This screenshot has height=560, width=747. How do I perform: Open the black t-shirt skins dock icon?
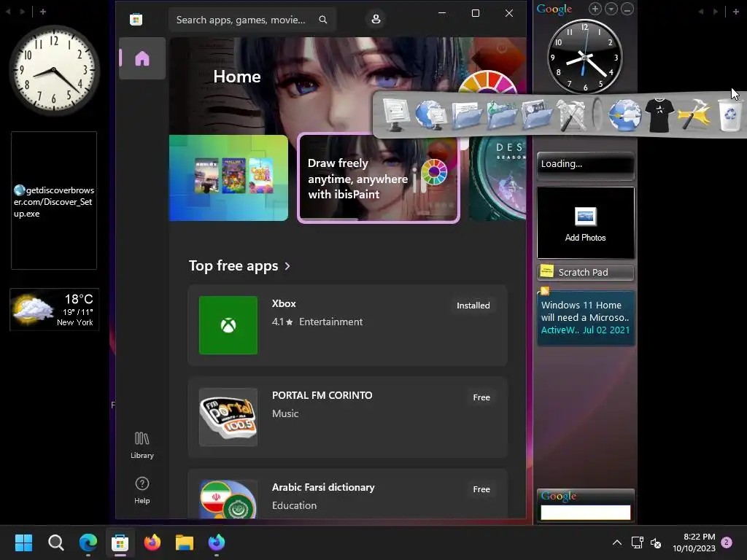pyautogui.click(x=659, y=114)
